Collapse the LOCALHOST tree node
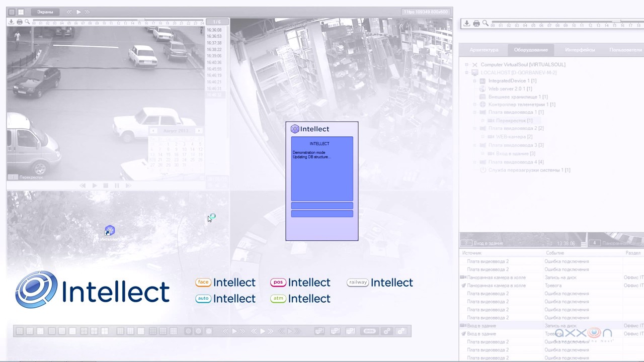This screenshot has height=362, width=644. [x=467, y=73]
